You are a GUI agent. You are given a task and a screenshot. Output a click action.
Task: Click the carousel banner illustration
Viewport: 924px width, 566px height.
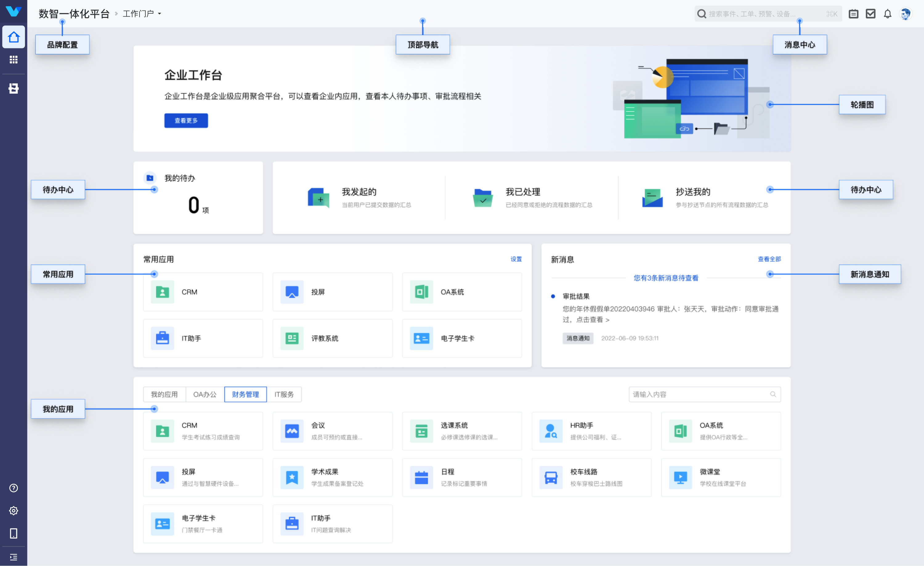click(x=691, y=99)
